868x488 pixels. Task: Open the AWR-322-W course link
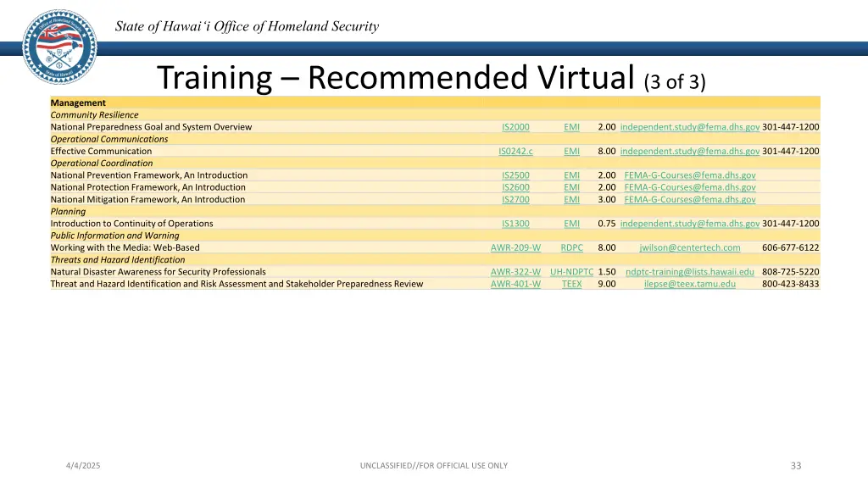coord(515,272)
